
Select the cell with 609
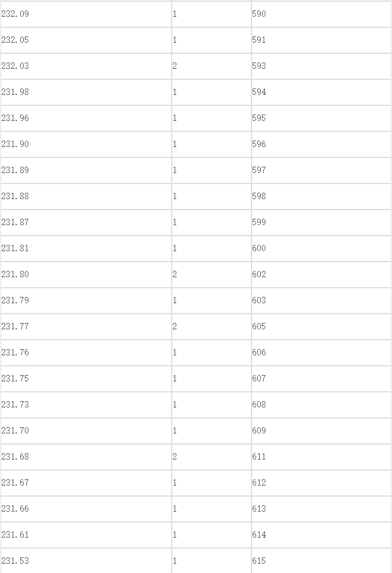pos(321,431)
